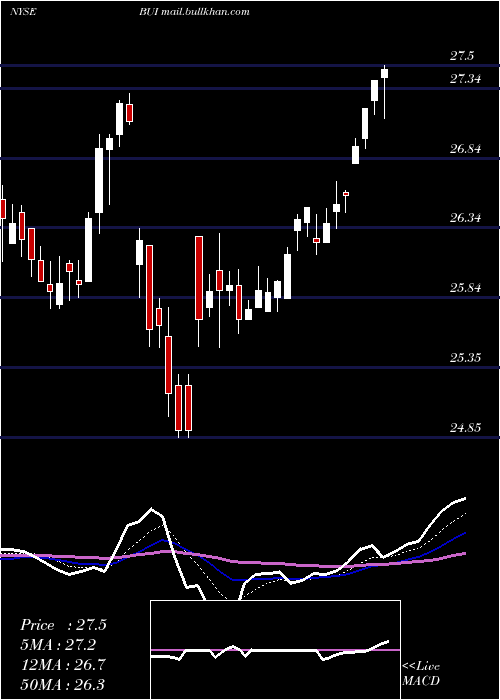
Task: Click the 12MA : 26.7 value
Action: pos(63,665)
